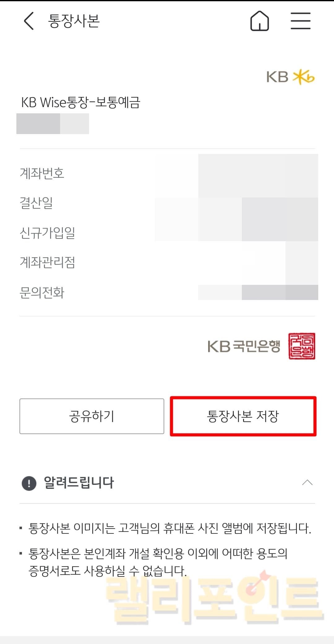Click the 계좌번호 label
The image size is (334, 644).
pos(42,173)
